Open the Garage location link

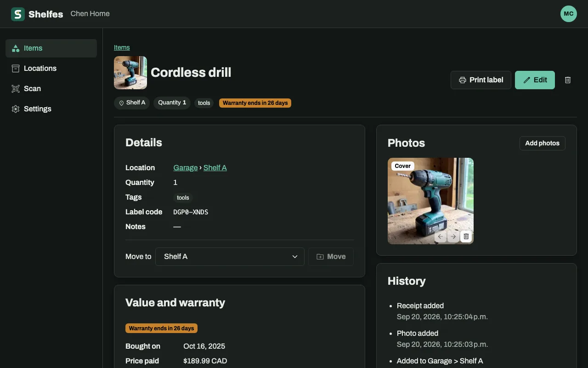[x=186, y=168]
